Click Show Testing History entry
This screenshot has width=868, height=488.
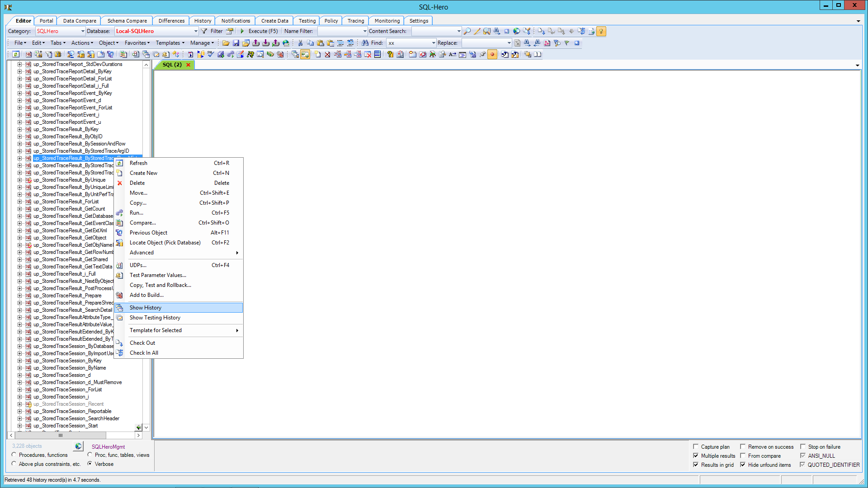click(x=179, y=318)
